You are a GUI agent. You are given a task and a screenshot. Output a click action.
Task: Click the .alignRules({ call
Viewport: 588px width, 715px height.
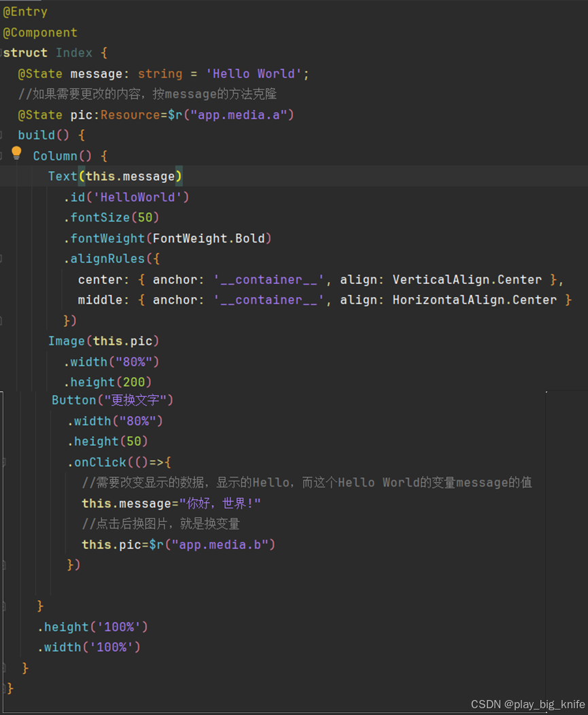(111, 259)
